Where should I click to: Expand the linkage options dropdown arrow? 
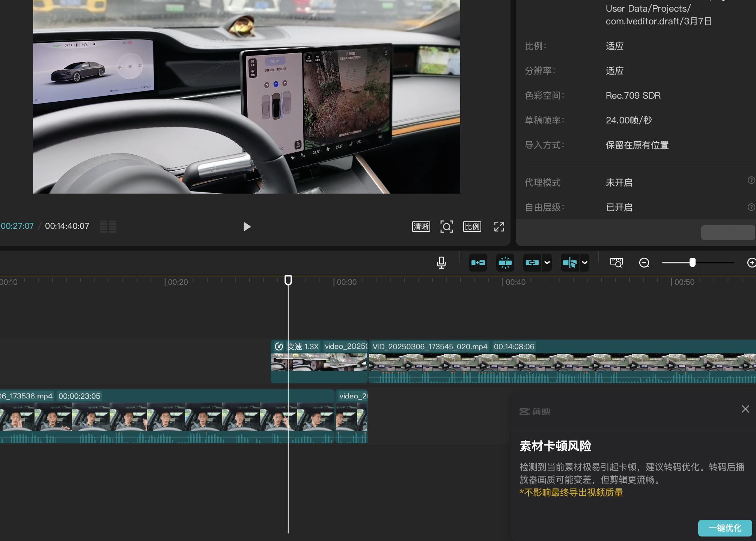coord(547,263)
